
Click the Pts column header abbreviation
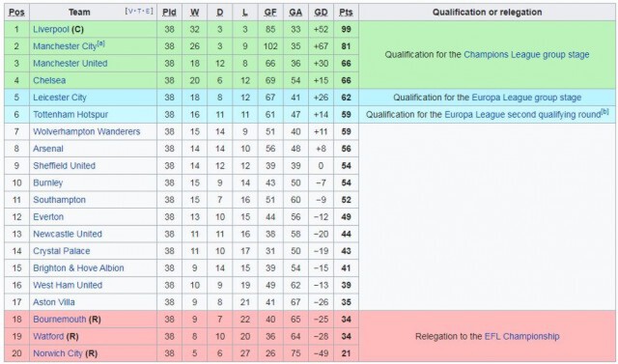(346, 13)
